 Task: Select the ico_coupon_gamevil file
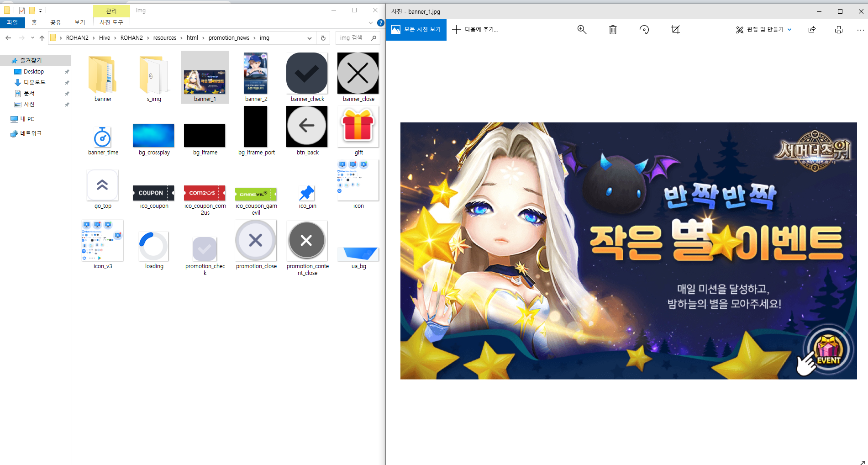point(256,201)
